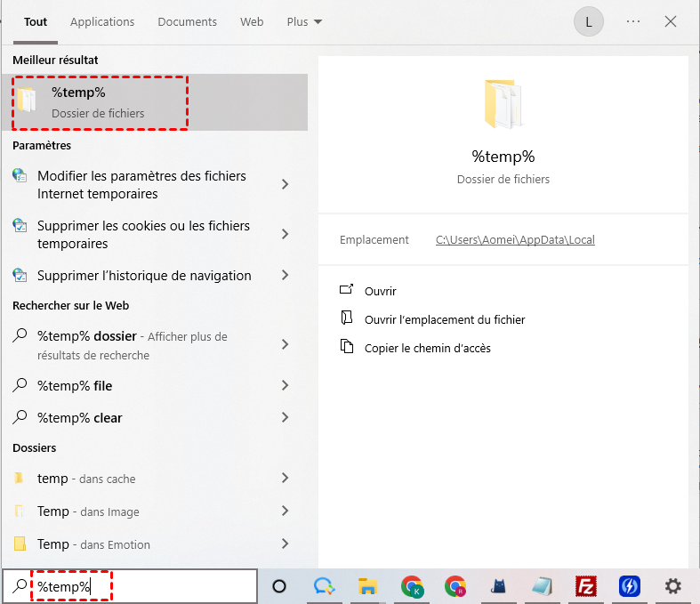This screenshot has height=604, width=700.
Task: Switch to the Applications tab
Action: [102, 21]
